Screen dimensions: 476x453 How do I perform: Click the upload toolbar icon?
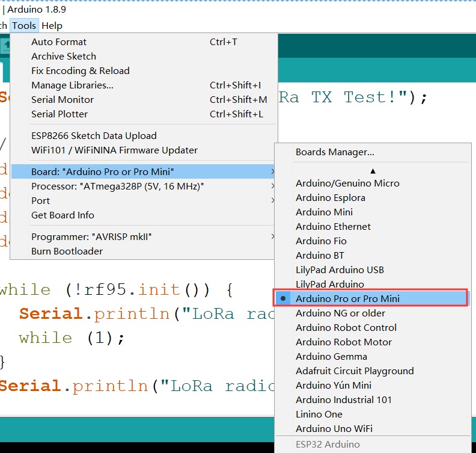[5, 46]
